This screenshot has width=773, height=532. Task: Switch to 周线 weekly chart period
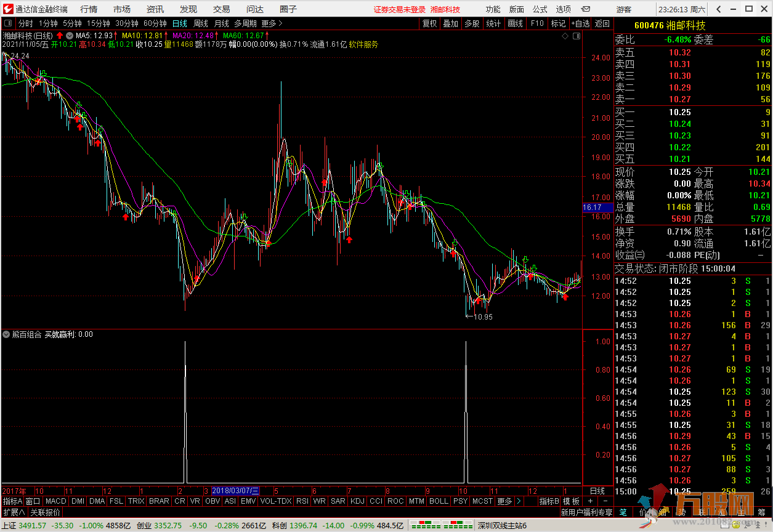[x=201, y=23]
